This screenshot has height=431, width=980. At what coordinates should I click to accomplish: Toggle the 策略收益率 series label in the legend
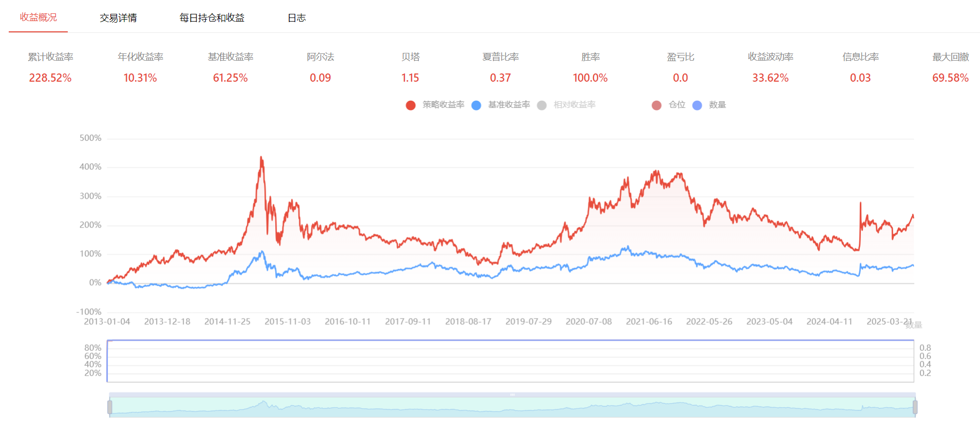443,105
